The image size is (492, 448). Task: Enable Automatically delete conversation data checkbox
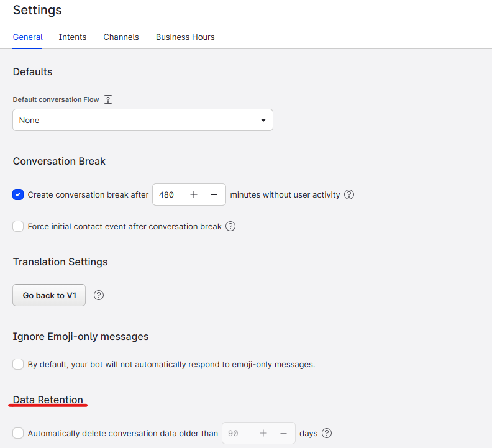[x=18, y=433]
